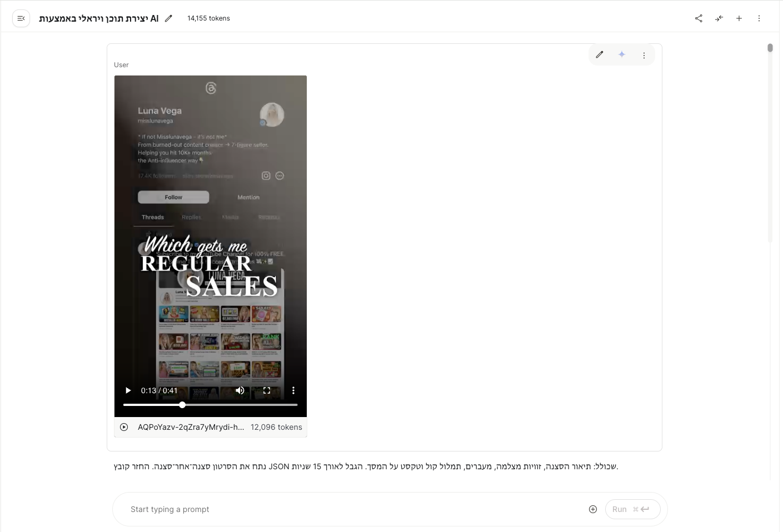Click the AQPoYazv attachment filename
This screenshot has width=783, height=532.
point(191,427)
